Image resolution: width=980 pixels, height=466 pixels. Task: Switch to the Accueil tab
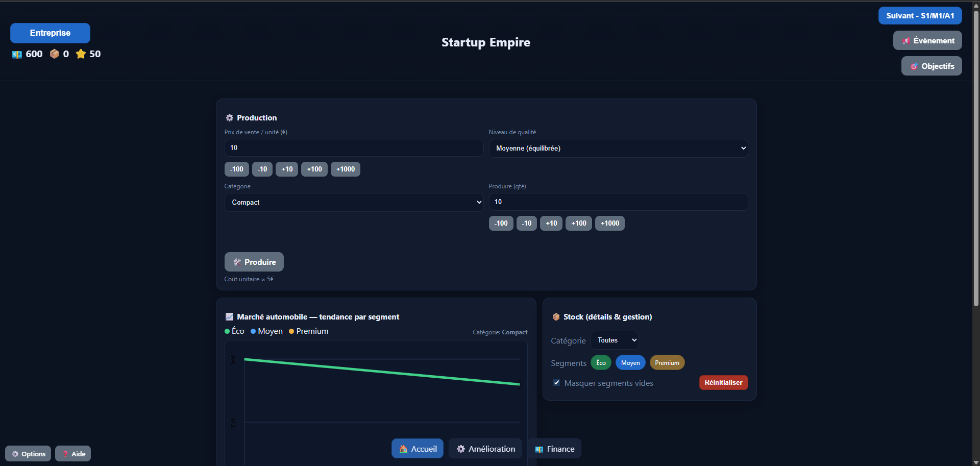point(418,449)
